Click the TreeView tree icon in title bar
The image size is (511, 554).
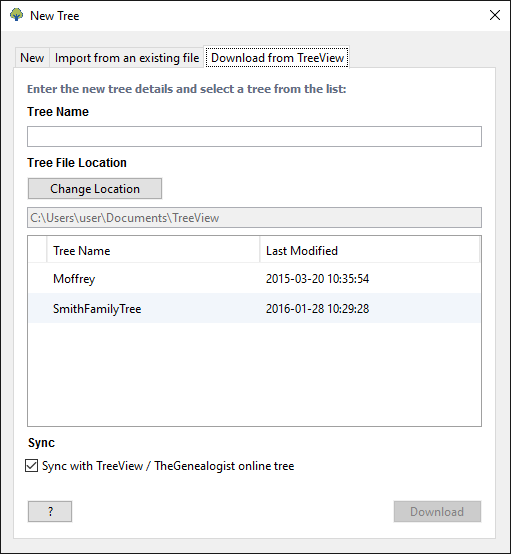[x=17, y=15]
